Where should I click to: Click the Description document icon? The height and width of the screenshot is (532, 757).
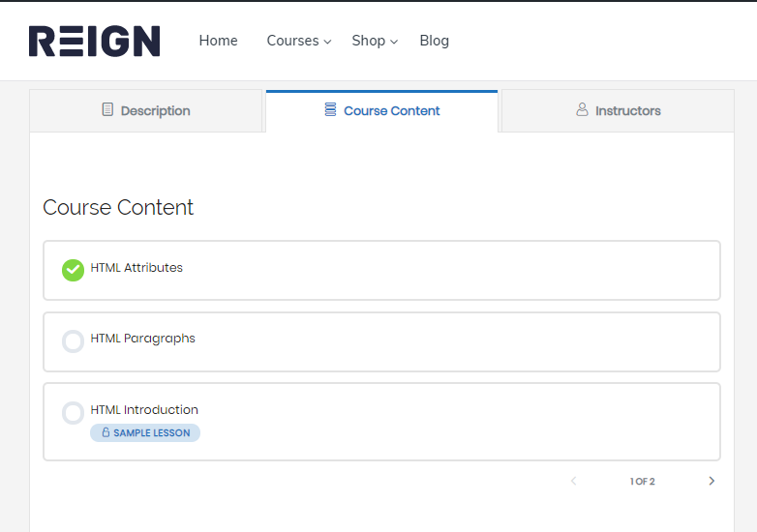click(107, 109)
